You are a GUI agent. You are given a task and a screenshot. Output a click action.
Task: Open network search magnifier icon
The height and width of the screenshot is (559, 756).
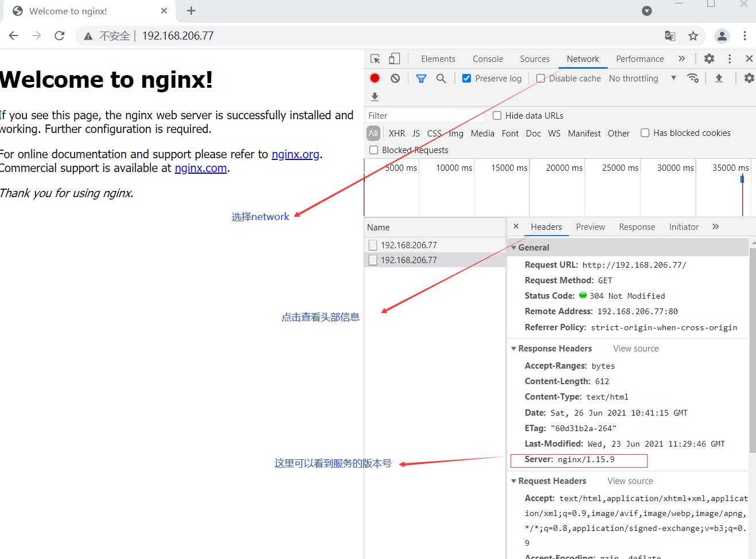(441, 79)
